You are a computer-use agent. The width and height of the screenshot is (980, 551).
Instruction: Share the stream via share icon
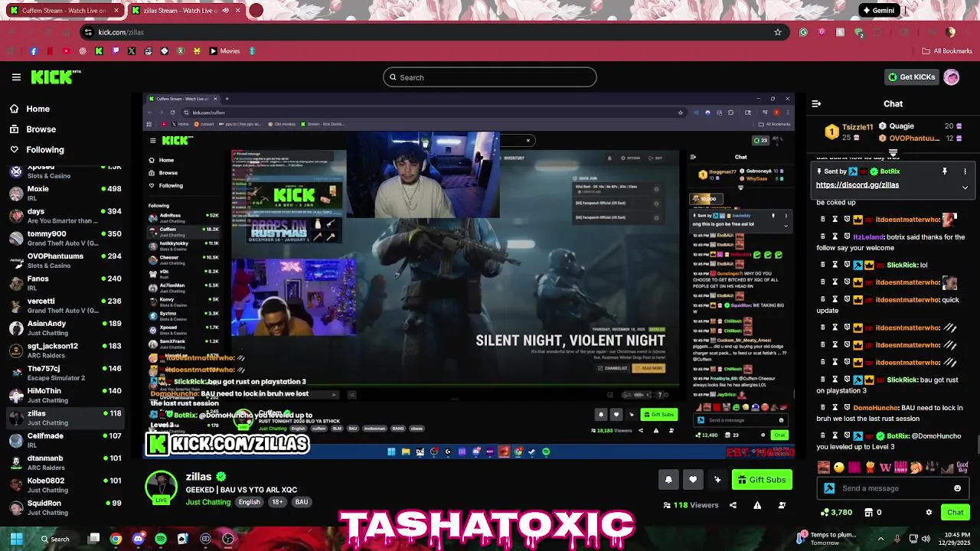click(733, 505)
